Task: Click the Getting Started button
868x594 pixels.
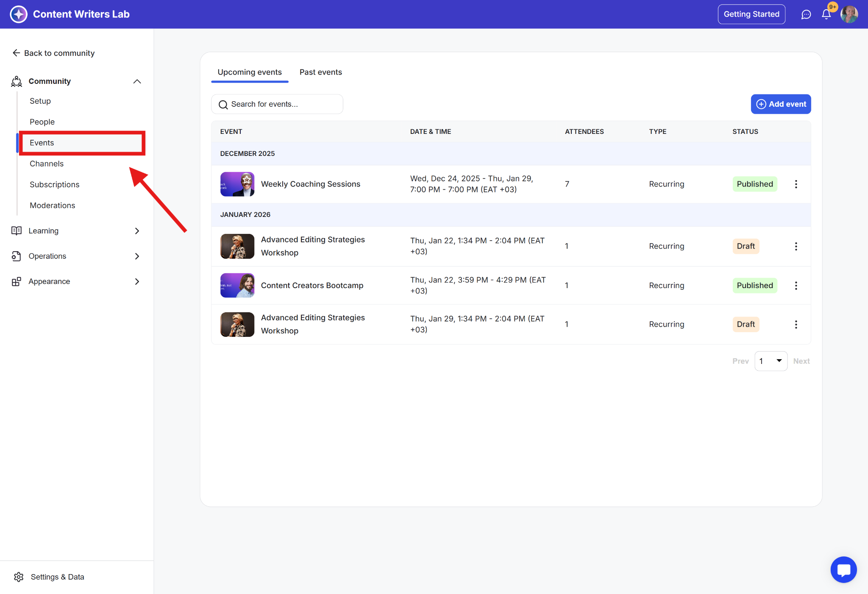Action: (751, 14)
